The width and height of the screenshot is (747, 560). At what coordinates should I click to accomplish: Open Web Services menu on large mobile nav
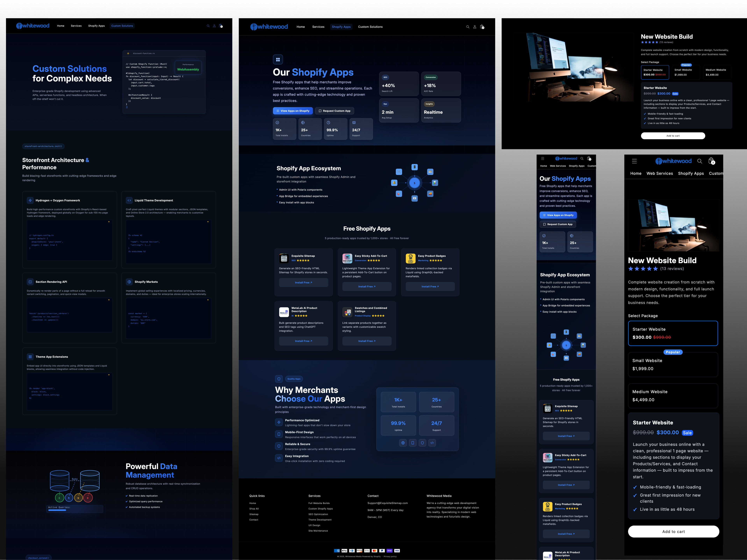(659, 173)
